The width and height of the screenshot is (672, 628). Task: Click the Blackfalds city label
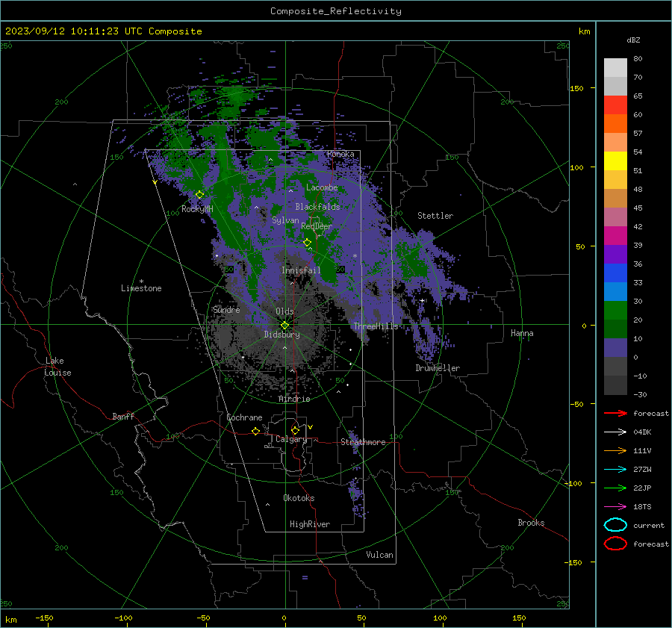point(317,207)
